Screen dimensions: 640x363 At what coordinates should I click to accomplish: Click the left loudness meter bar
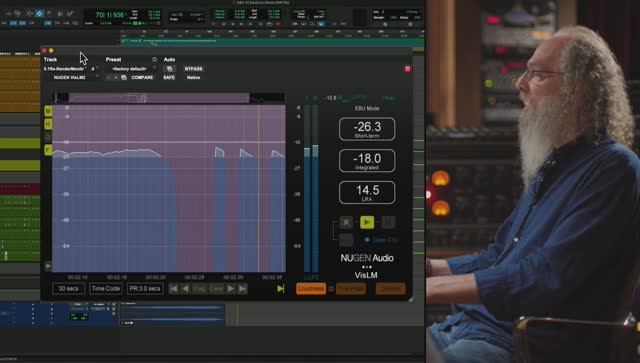click(307, 189)
